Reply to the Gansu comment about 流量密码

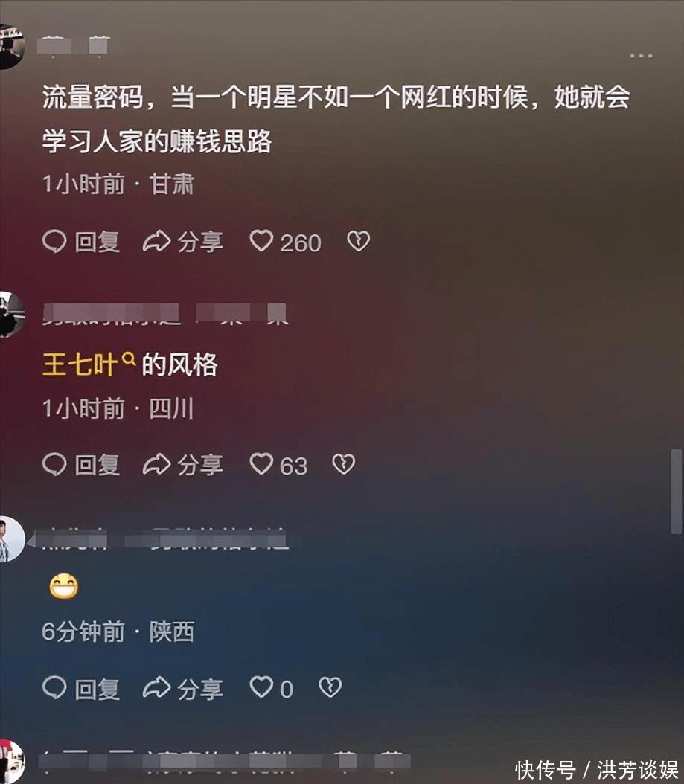tap(81, 242)
